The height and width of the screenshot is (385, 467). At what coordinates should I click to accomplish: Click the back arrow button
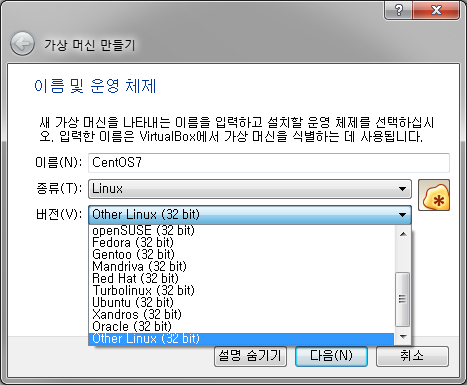22,44
